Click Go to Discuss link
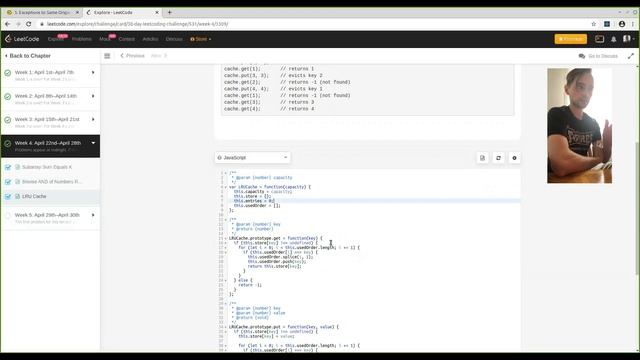640x360 pixels. [602, 56]
